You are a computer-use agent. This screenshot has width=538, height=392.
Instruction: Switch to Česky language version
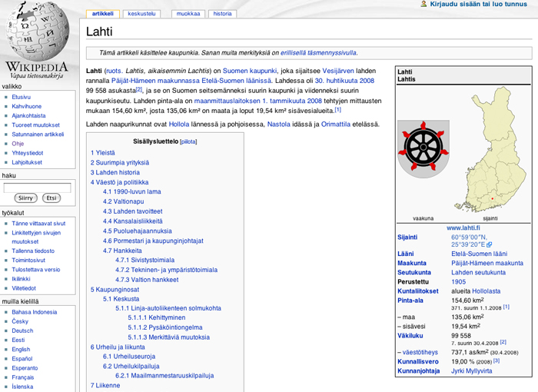20,321
